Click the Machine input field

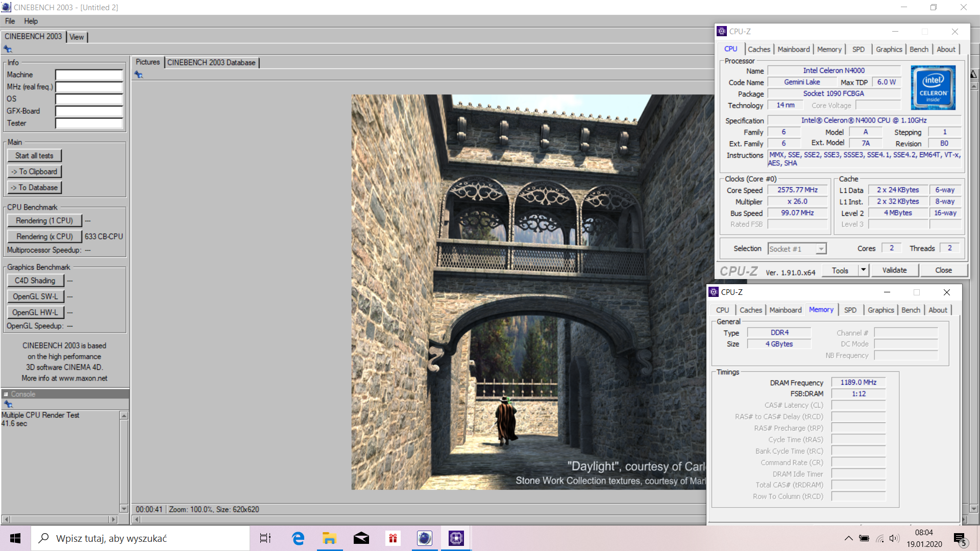pyautogui.click(x=89, y=74)
